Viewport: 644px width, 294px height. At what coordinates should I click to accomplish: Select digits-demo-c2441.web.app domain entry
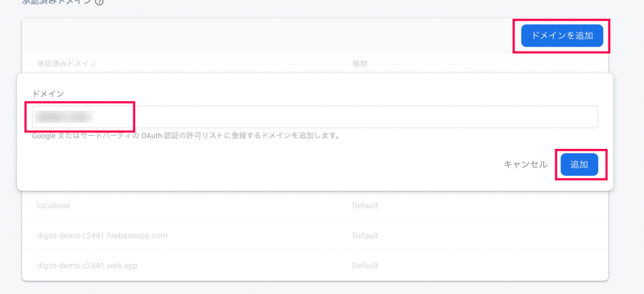pyautogui.click(x=87, y=266)
